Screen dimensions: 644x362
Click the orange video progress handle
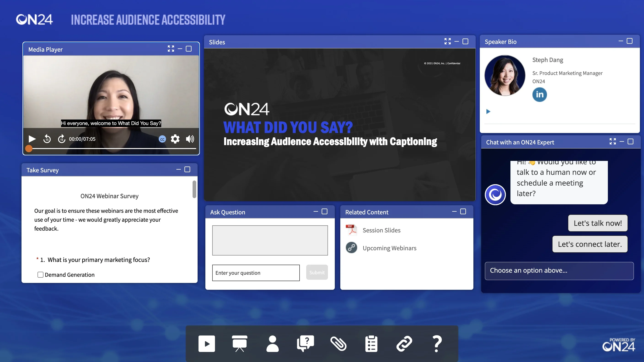click(29, 149)
